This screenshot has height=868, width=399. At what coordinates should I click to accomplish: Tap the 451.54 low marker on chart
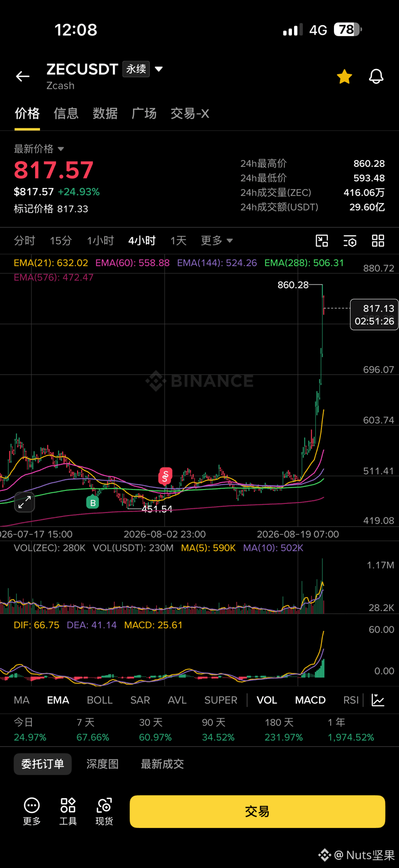(157, 509)
